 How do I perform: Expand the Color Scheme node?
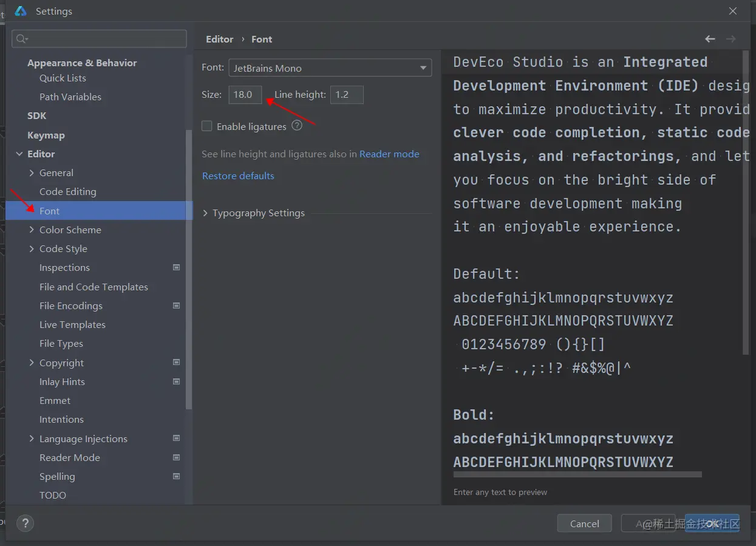[x=32, y=230]
